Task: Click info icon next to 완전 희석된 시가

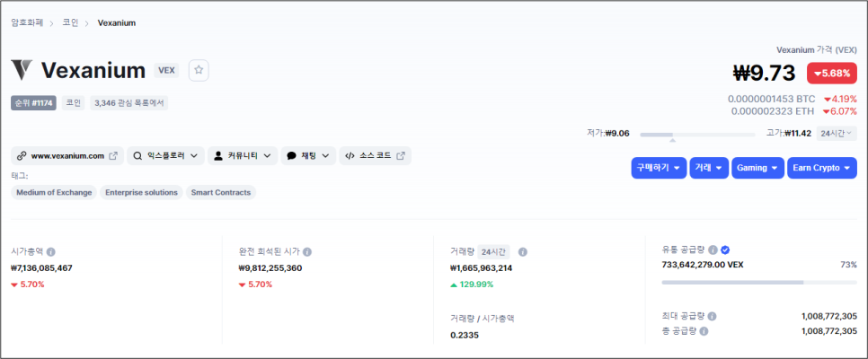Action: [308, 252]
